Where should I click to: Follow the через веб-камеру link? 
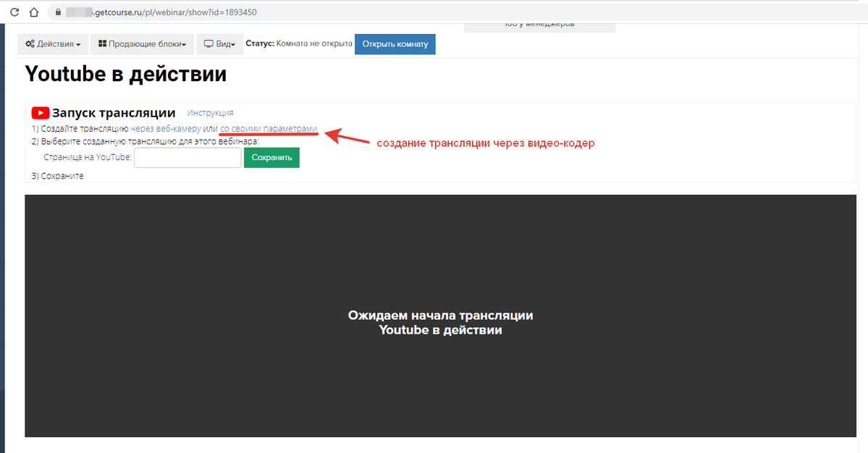pyautogui.click(x=166, y=129)
